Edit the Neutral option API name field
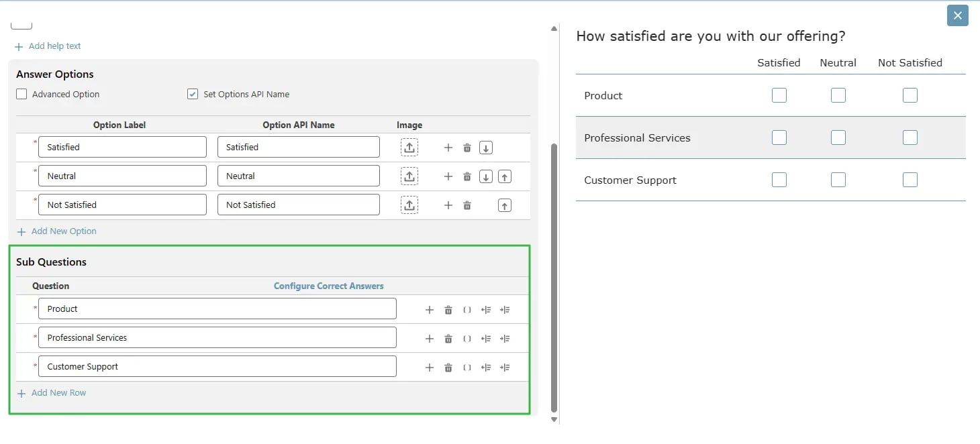The width and height of the screenshot is (980, 444). tap(299, 176)
